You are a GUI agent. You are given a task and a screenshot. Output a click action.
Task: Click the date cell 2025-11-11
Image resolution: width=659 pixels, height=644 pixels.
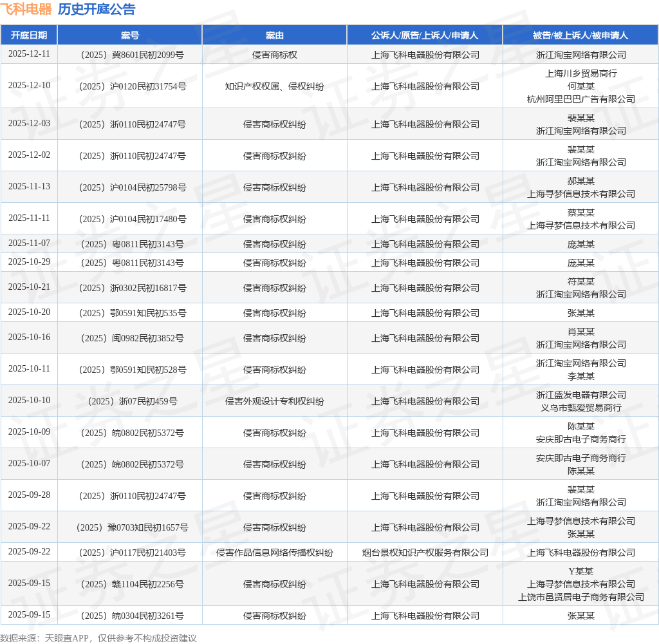(29, 218)
